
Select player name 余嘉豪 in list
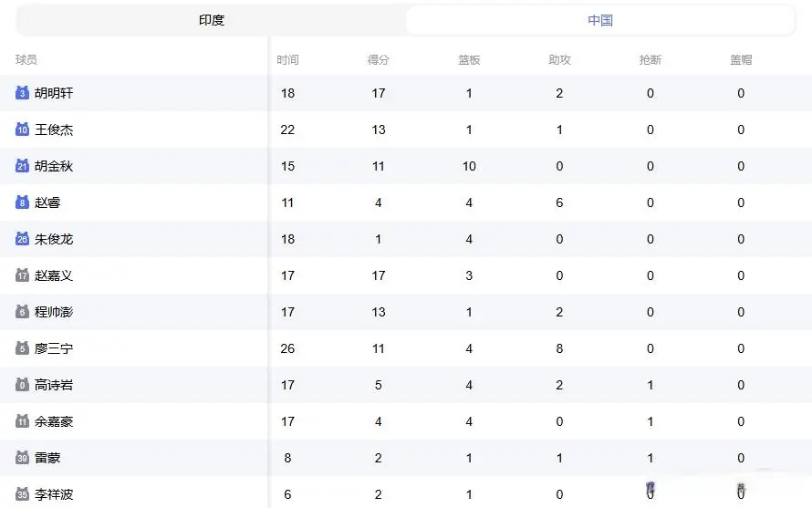point(54,421)
